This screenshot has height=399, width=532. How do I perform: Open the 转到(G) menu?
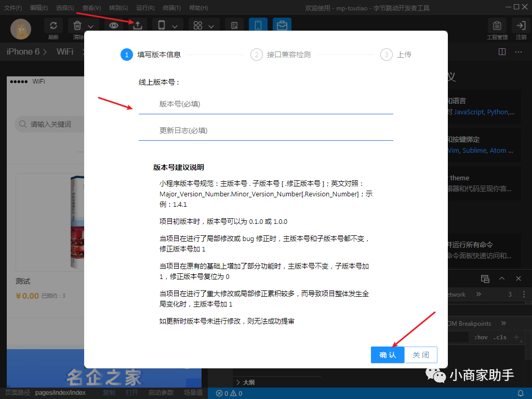tap(118, 8)
